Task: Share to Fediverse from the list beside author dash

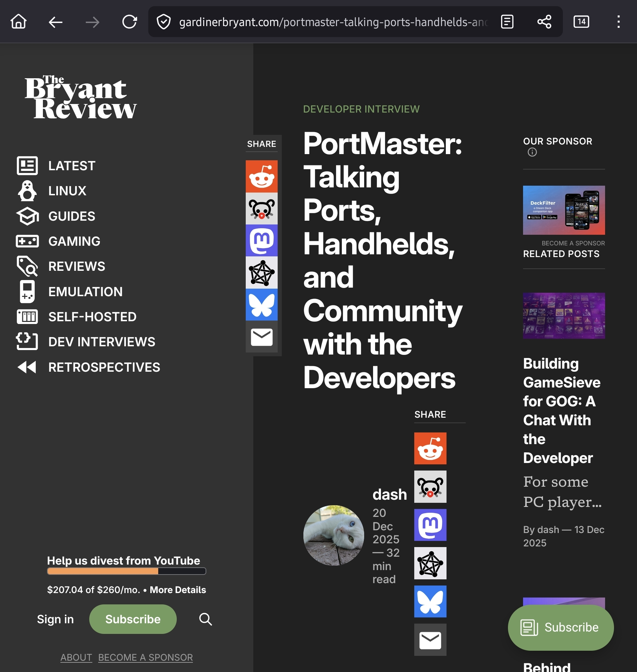Action: [x=430, y=563]
